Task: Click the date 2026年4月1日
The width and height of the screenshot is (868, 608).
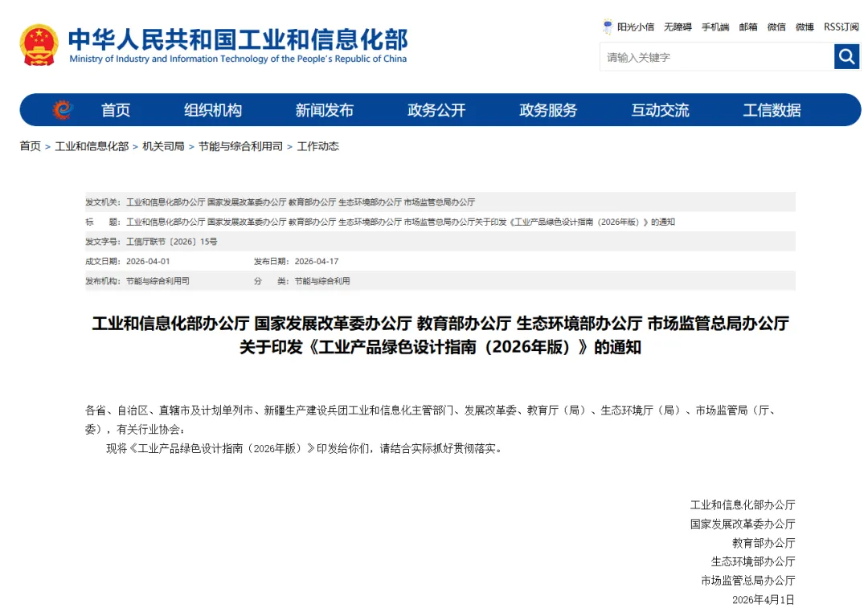Action: pos(764,600)
